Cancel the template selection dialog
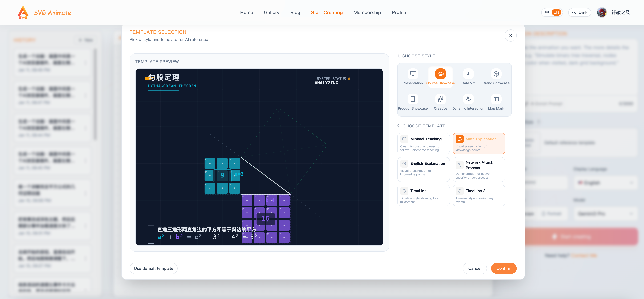Viewport: 644px width, 299px height. click(474, 268)
